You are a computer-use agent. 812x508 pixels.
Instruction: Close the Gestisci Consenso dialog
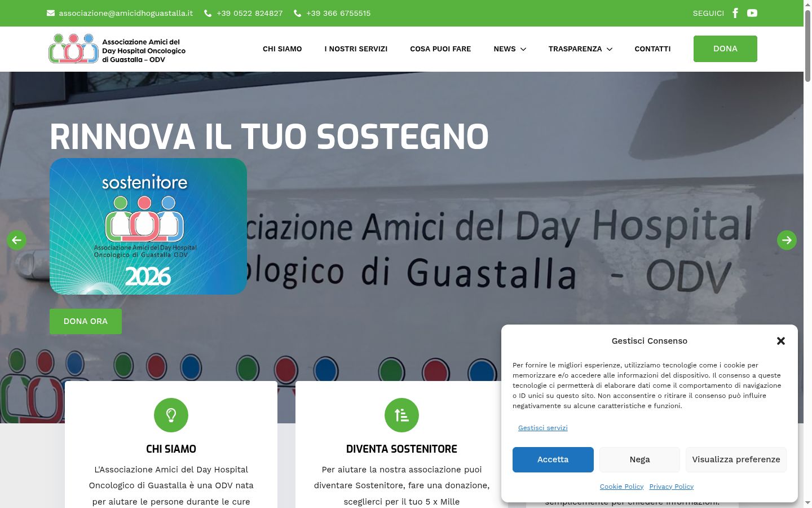781,341
